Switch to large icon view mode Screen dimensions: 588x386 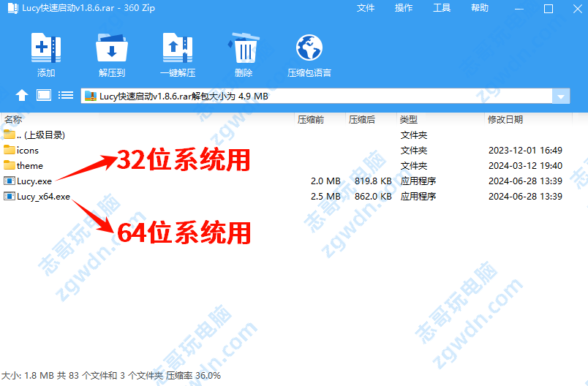44,95
